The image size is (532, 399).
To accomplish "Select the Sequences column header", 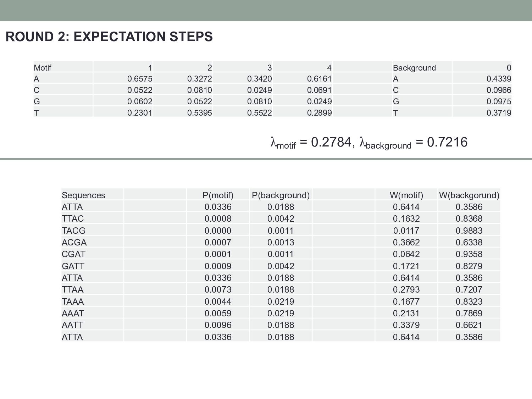I will pos(83,195).
